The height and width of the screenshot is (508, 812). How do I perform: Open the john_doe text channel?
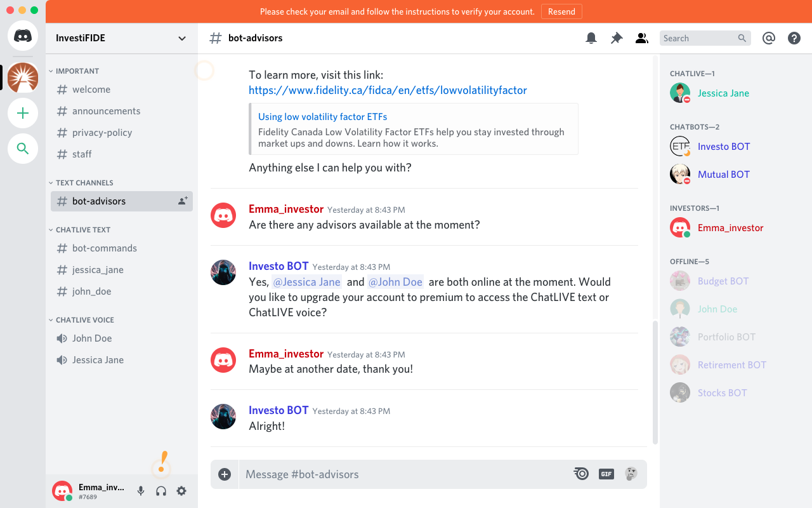pyautogui.click(x=122, y=291)
